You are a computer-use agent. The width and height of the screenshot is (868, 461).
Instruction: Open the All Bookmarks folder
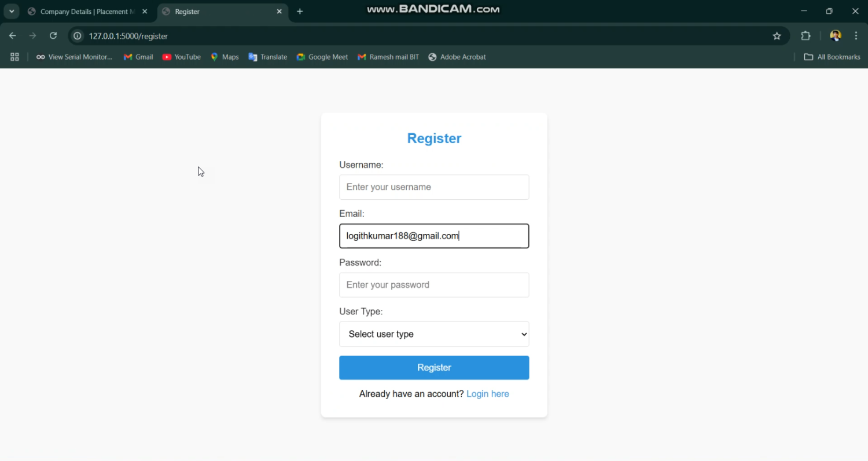(x=832, y=57)
